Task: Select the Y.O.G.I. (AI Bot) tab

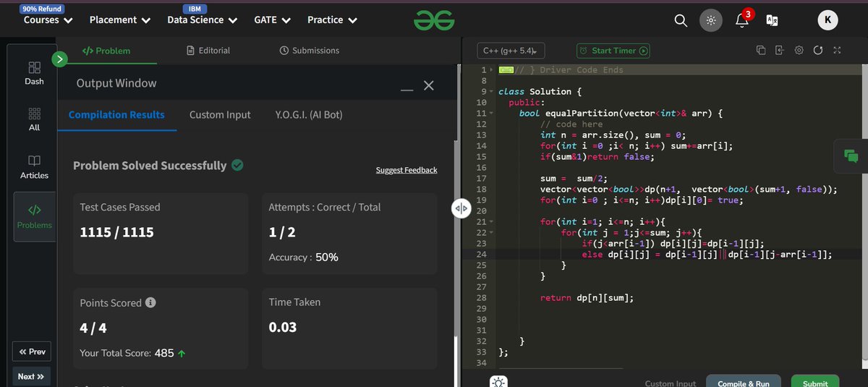Action: coord(309,114)
